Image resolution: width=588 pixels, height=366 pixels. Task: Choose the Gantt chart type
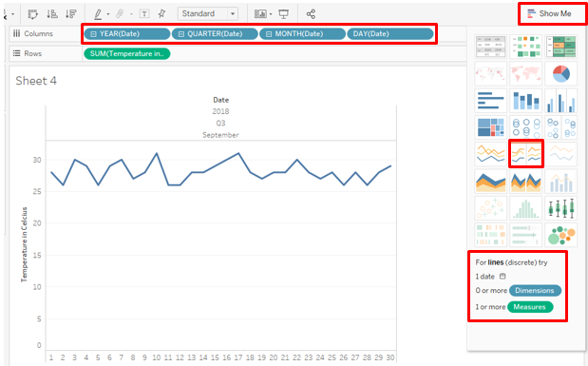[x=490, y=235]
